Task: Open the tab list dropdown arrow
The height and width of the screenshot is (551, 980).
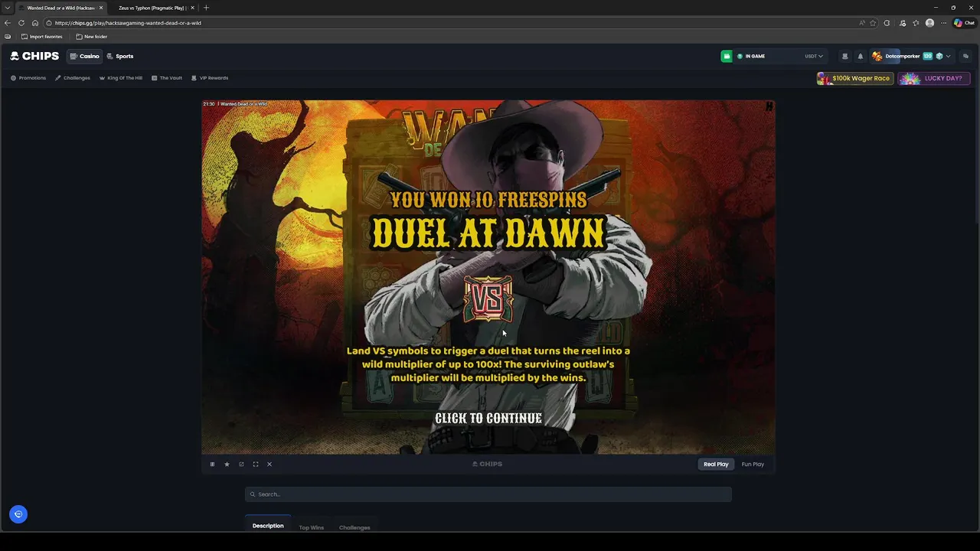Action: tap(8, 8)
